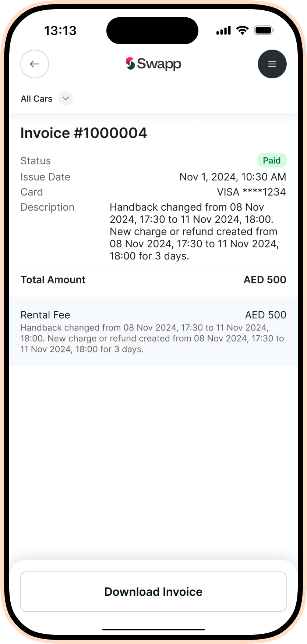Tap the home indicator bar

(x=153, y=630)
